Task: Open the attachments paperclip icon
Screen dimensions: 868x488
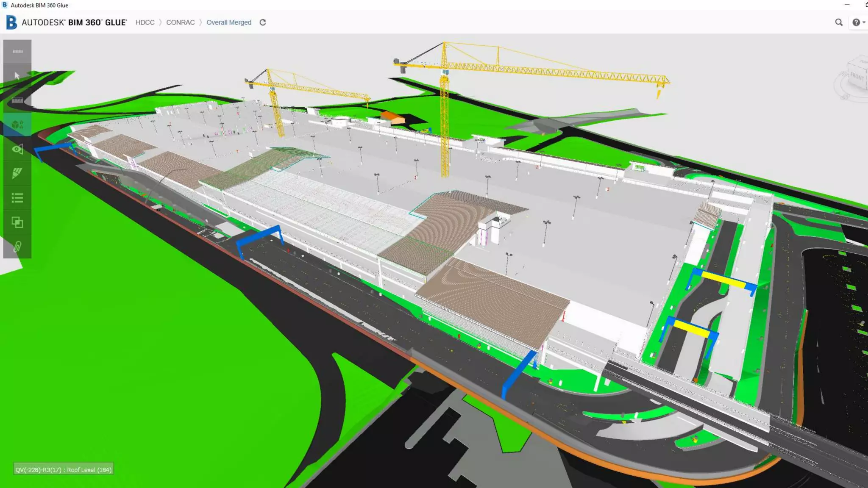Action: (17, 247)
